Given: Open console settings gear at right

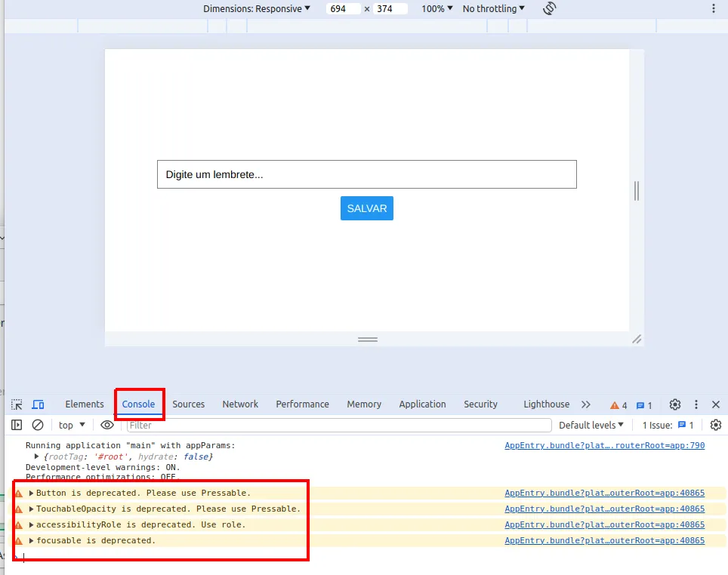Looking at the screenshot, I should [716, 425].
